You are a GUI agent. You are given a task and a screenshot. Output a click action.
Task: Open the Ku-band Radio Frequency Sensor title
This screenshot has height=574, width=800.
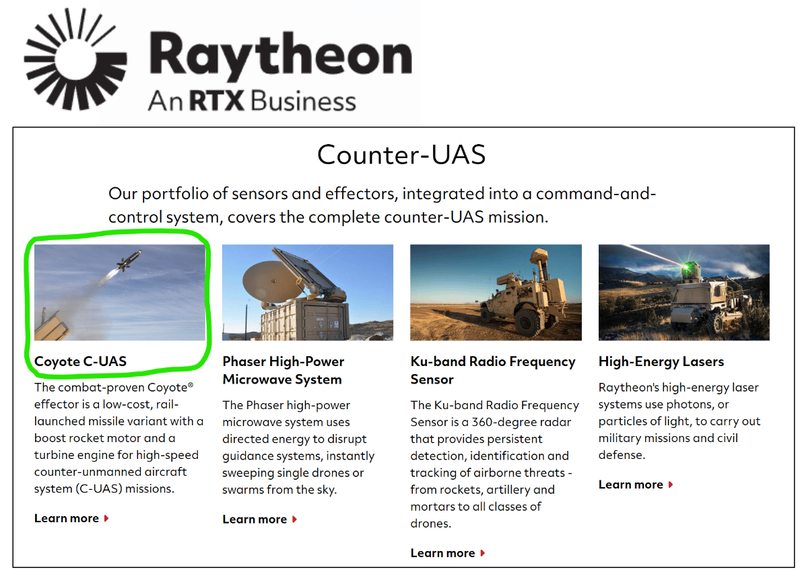click(x=493, y=370)
